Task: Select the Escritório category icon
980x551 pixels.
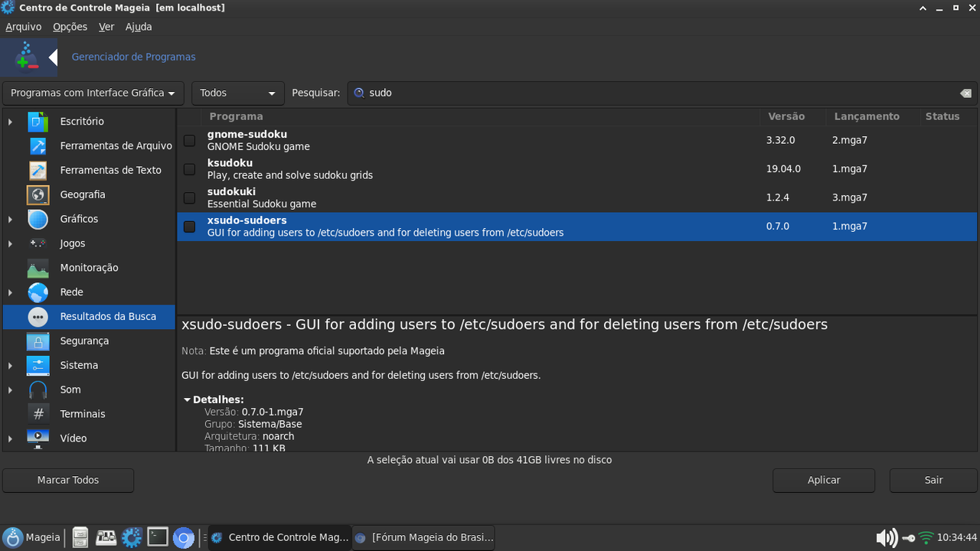Action: pos(38,122)
